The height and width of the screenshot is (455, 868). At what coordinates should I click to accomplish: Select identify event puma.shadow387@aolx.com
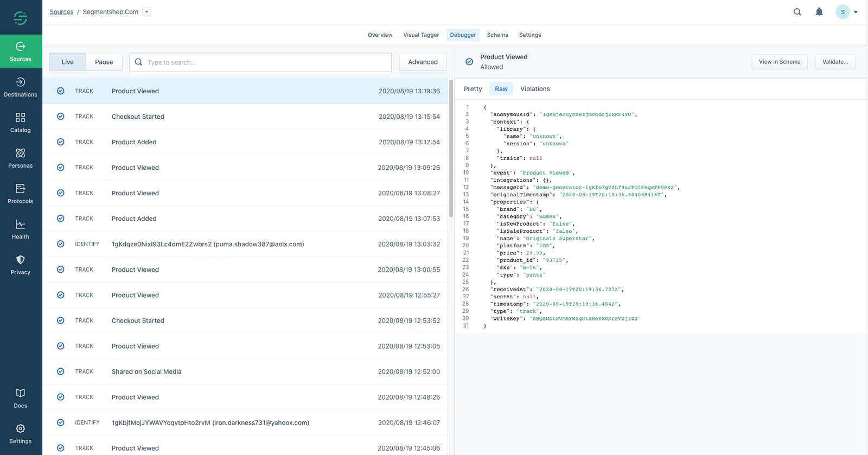tap(245, 244)
